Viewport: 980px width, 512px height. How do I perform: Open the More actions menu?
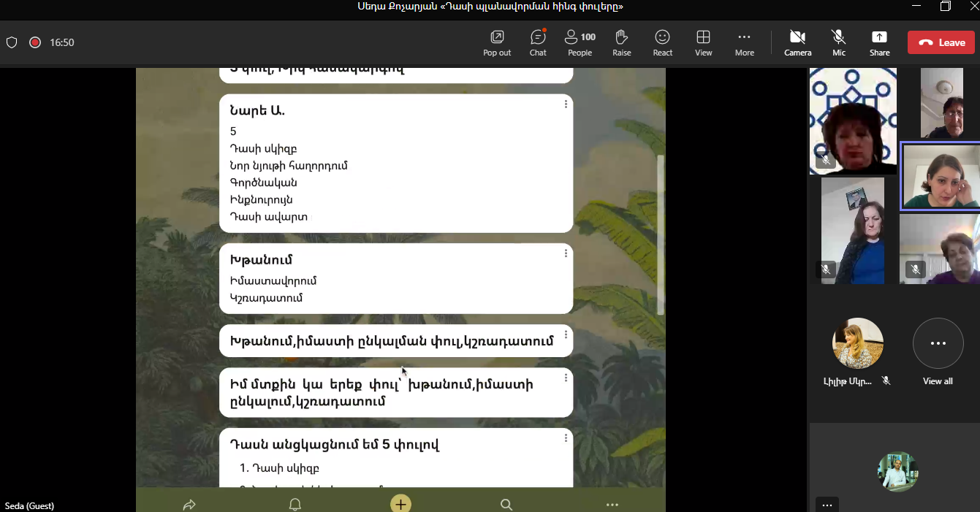click(744, 43)
